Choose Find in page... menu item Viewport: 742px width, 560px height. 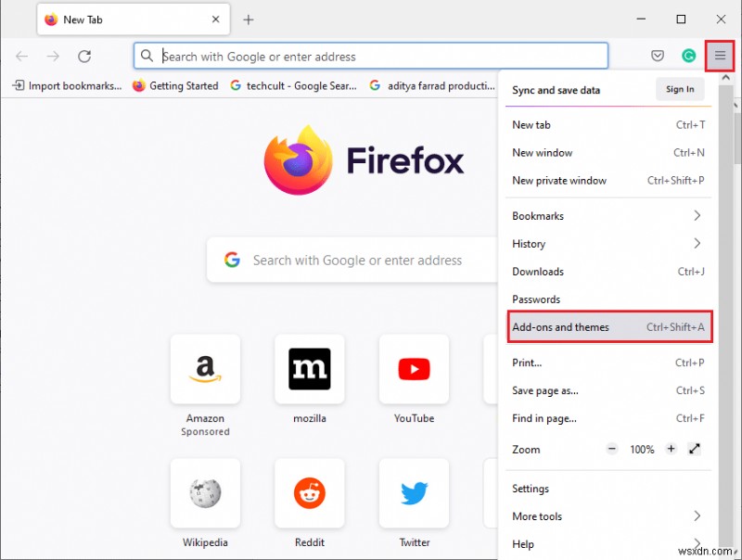click(608, 418)
